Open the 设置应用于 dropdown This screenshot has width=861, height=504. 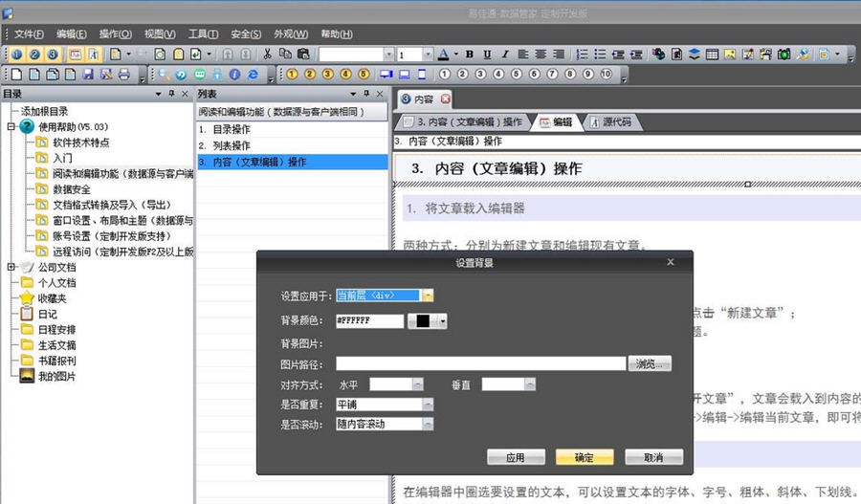tap(428, 296)
